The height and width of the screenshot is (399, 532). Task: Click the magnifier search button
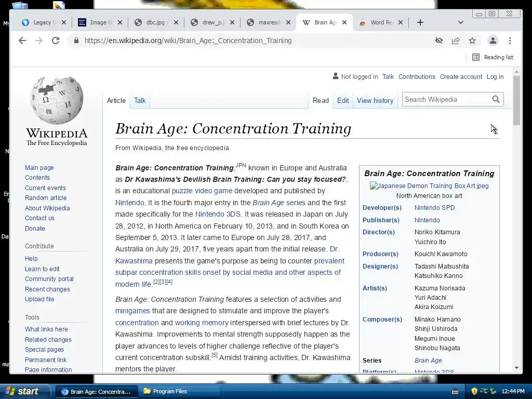[x=496, y=99]
